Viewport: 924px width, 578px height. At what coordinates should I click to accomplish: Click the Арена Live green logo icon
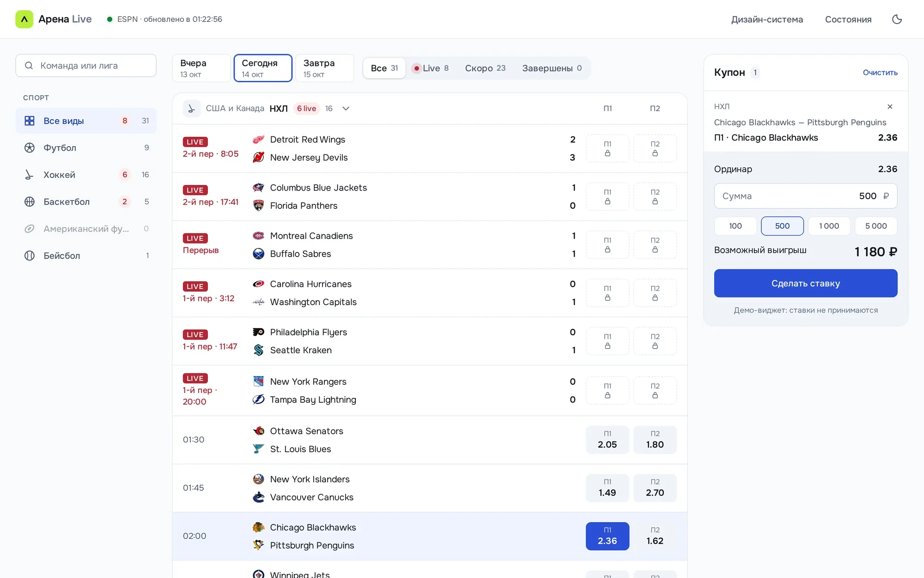pyautogui.click(x=24, y=19)
